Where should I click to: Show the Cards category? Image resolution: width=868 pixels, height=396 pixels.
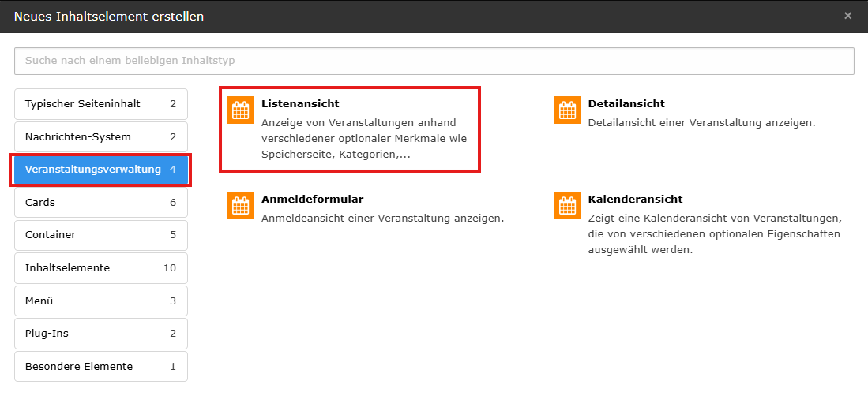click(100, 203)
